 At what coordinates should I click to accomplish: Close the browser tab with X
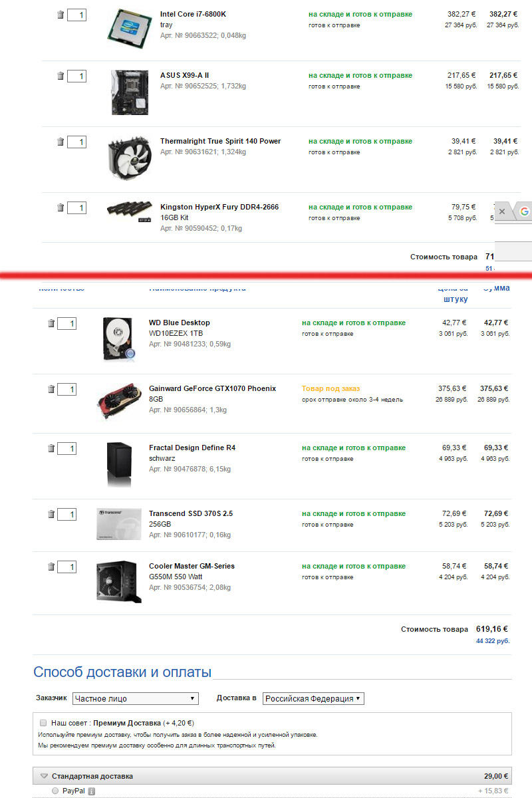(502, 211)
